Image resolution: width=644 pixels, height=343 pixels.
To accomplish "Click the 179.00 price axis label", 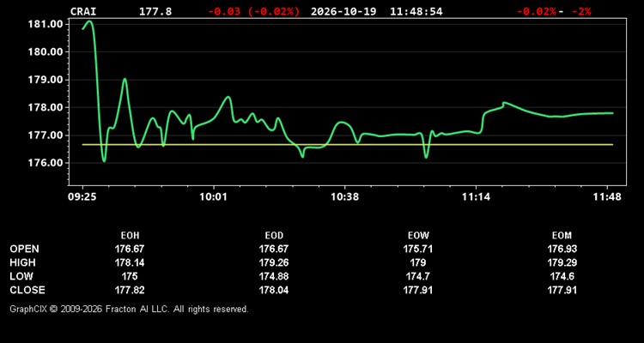I will [46, 80].
